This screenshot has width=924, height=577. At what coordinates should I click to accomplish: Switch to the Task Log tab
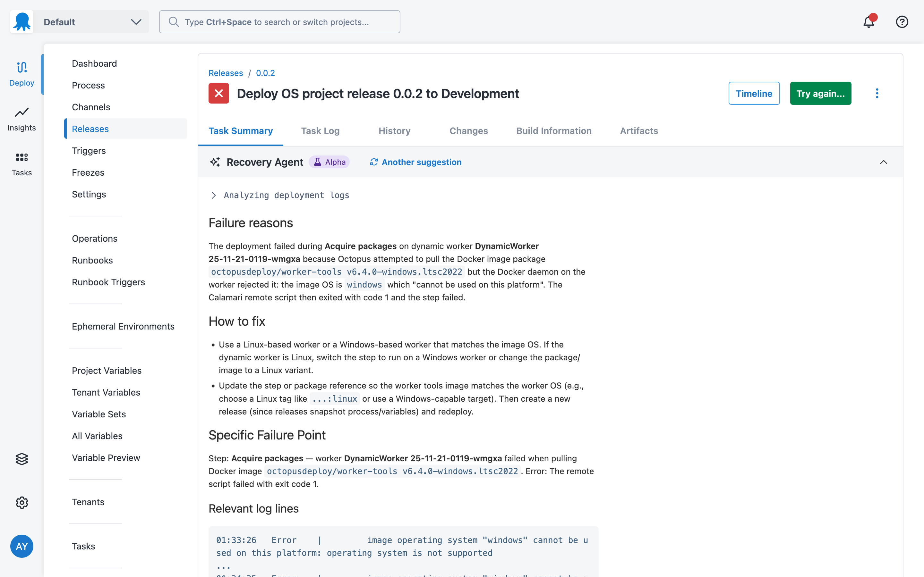(x=320, y=131)
